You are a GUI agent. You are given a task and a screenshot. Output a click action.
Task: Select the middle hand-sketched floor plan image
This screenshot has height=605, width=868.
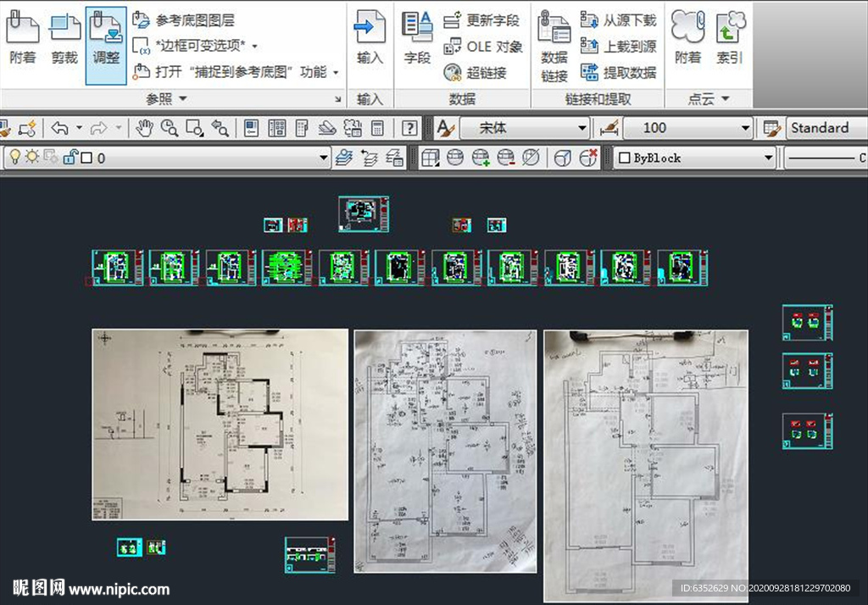pyautogui.click(x=446, y=452)
